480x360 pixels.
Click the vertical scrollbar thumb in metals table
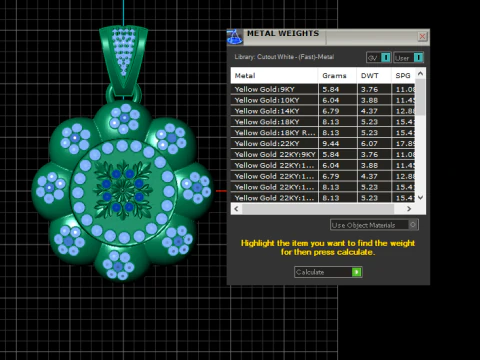tap(420, 97)
